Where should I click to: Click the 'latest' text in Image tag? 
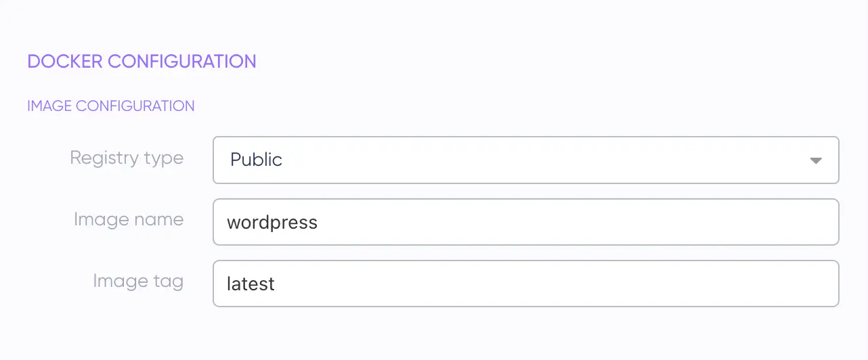tap(251, 284)
